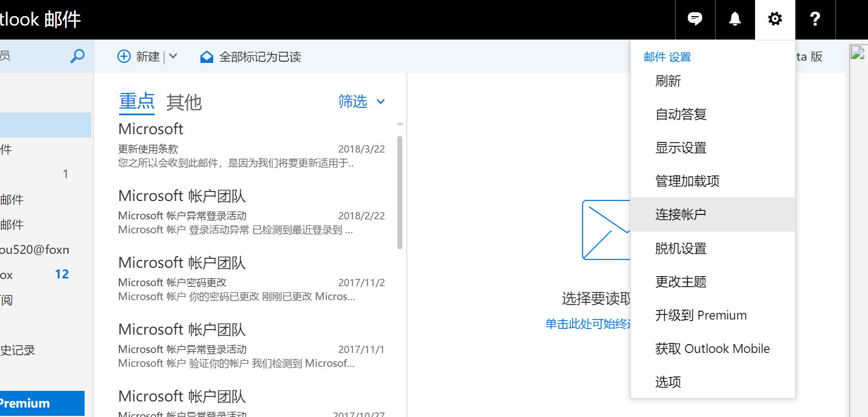Click the mark-all-read envelope icon
This screenshot has width=868, height=417.
pos(206,57)
